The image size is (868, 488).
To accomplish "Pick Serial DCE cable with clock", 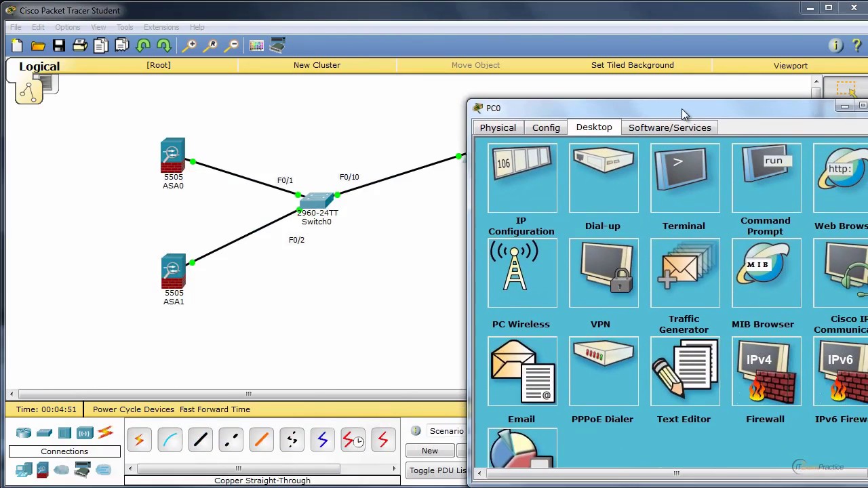I will (x=353, y=440).
